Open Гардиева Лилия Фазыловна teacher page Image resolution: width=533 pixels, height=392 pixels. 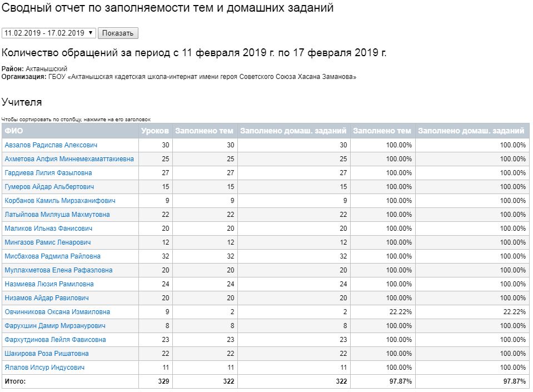point(48,173)
